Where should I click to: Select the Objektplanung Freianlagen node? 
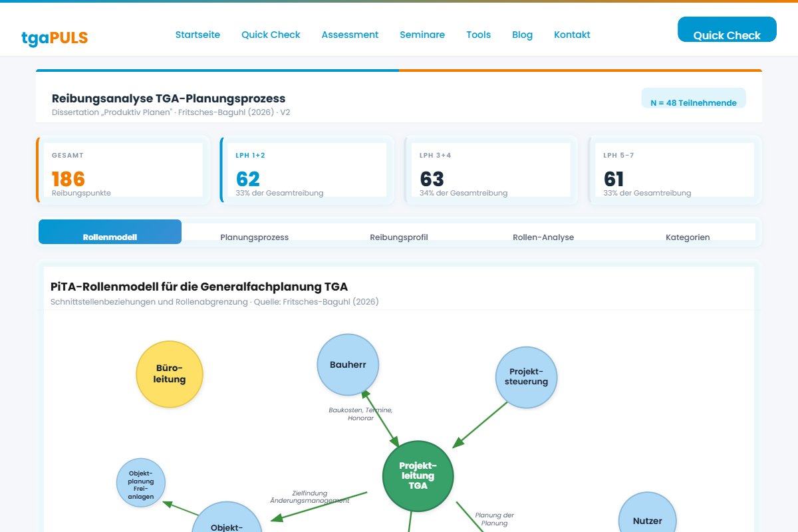point(141,482)
